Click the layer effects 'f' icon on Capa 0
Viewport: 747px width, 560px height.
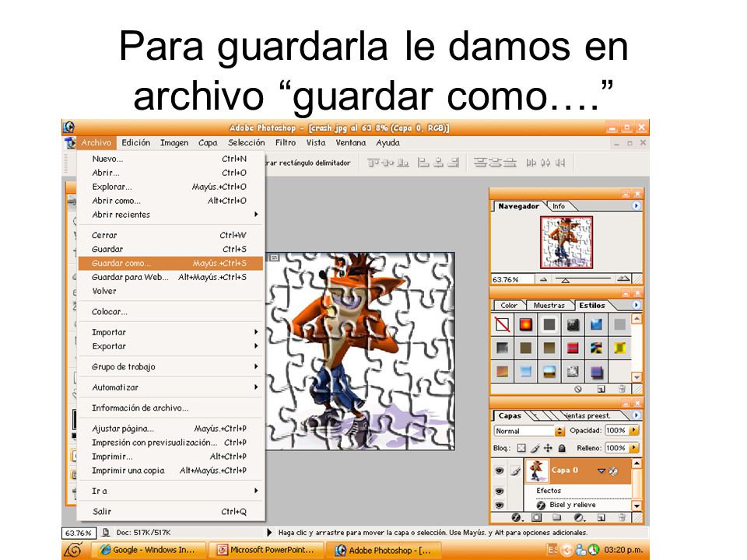coord(613,471)
